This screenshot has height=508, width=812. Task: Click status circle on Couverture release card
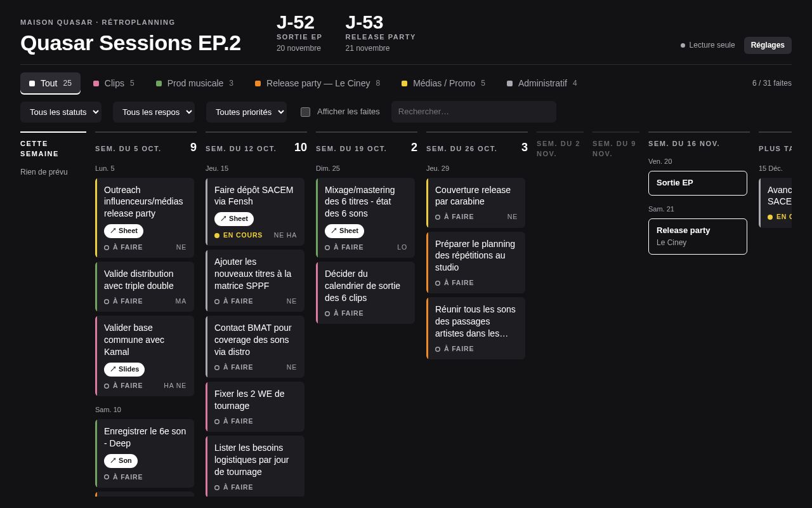point(438,217)
